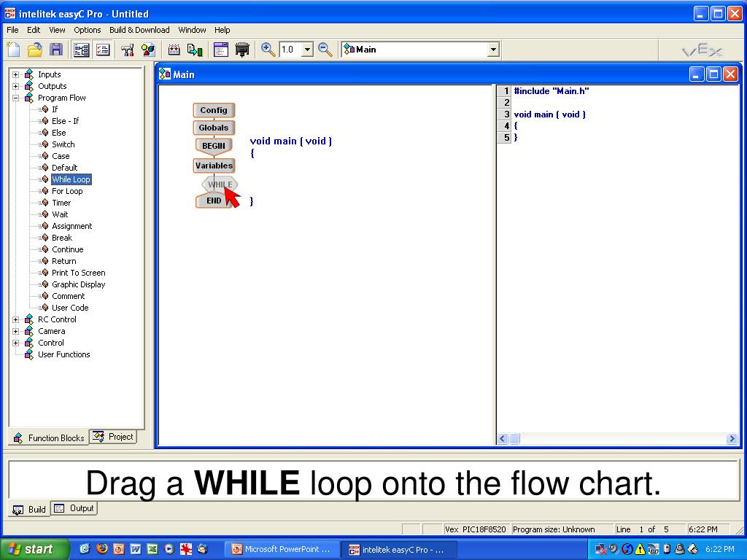Select the For Loop tree item
747x560 pixels.
tap(66, 191)
